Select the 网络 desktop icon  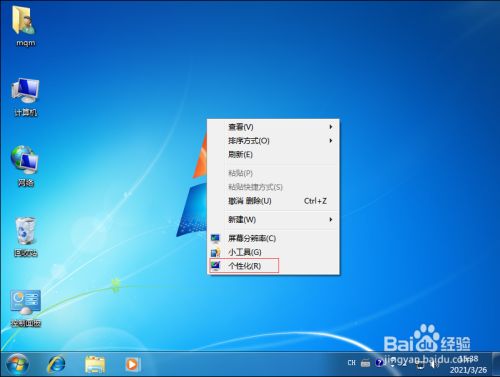point(25,166)
